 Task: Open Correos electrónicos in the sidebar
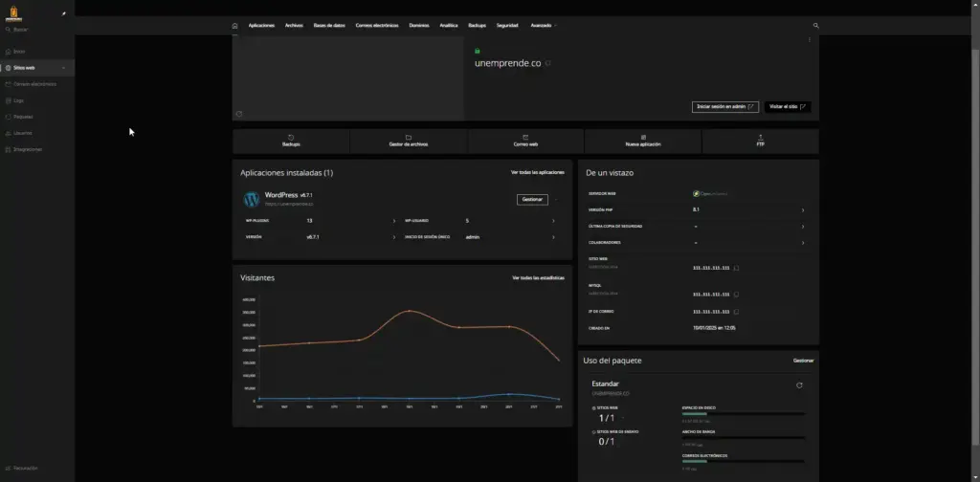click(x=37, y=83)
